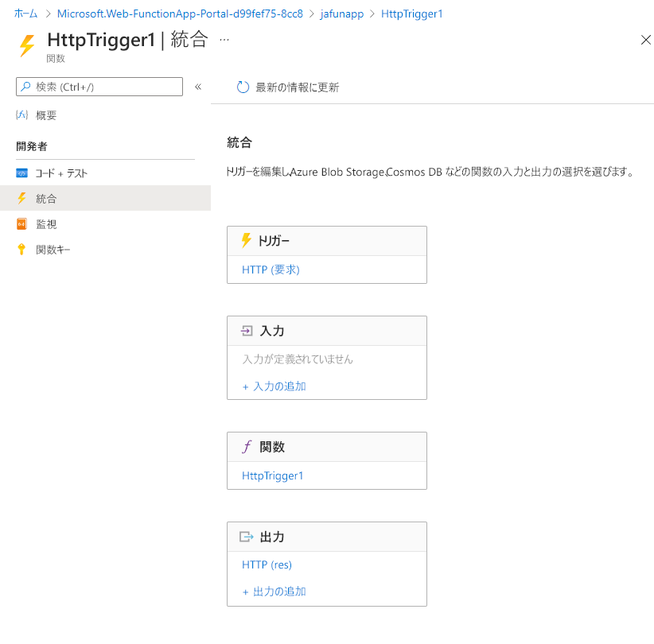Click the code icon beside コード + テスト
The image size is (654, 644).
click(x=21, y=173)
